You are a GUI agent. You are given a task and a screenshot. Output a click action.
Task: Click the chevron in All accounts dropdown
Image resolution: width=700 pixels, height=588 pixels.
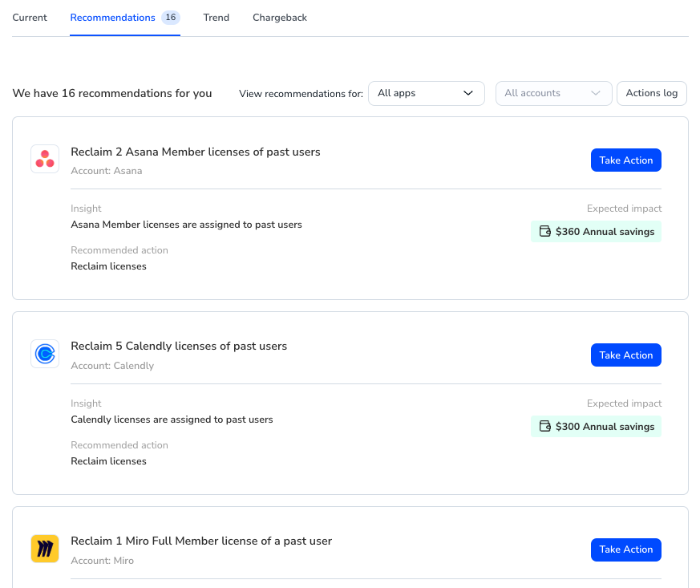click(595, 93)
